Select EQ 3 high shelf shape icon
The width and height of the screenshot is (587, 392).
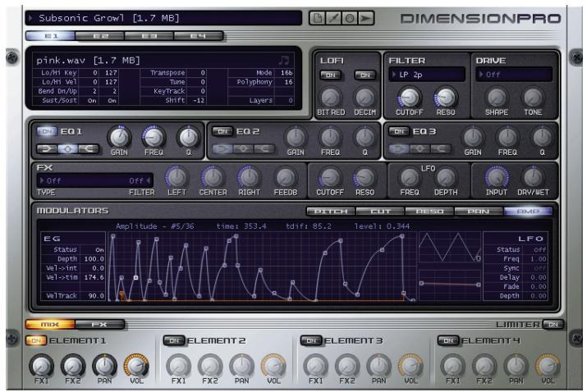(441, 149)
